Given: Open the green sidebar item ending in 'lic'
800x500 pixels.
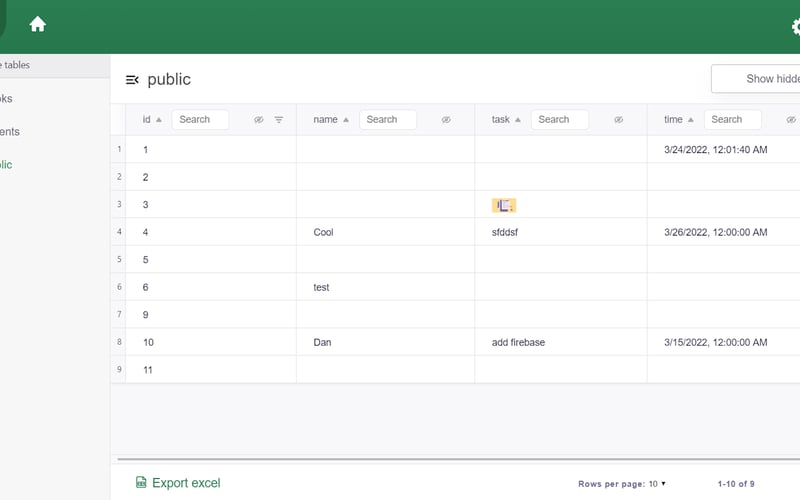Looking at the screenshot, I should tap(6, 165).
